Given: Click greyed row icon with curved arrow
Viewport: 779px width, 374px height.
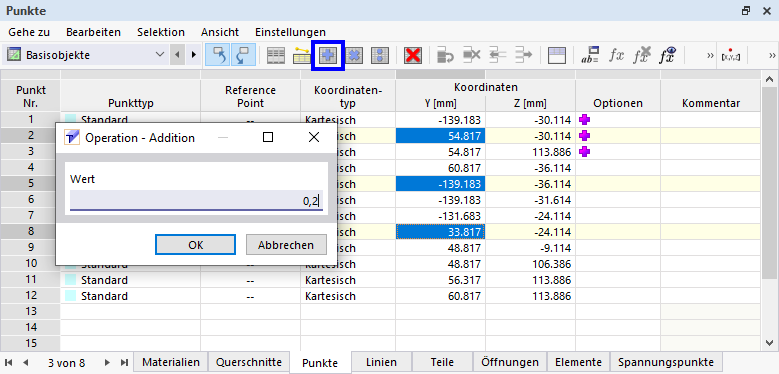Looking at the screenshot, I should [x=446, y=55].
